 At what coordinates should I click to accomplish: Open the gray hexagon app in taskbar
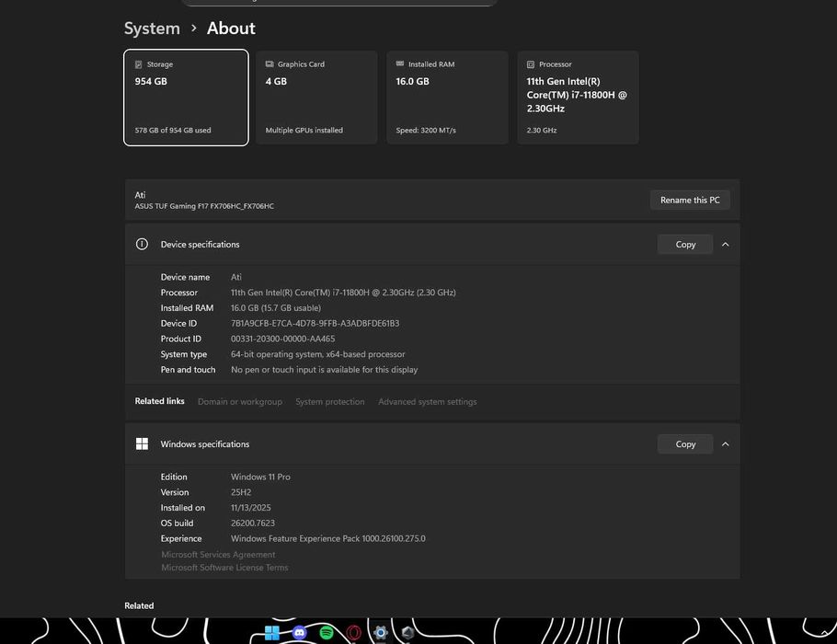click(407, 633)
